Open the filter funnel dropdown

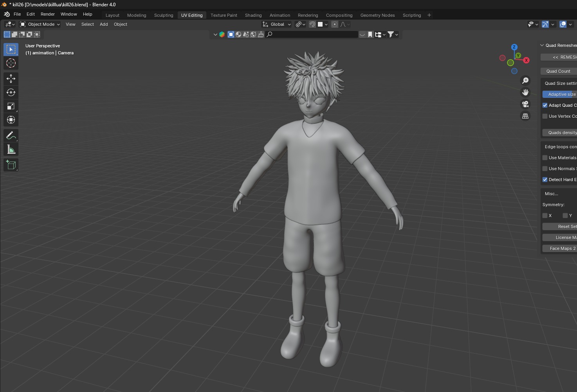[393, 34]
